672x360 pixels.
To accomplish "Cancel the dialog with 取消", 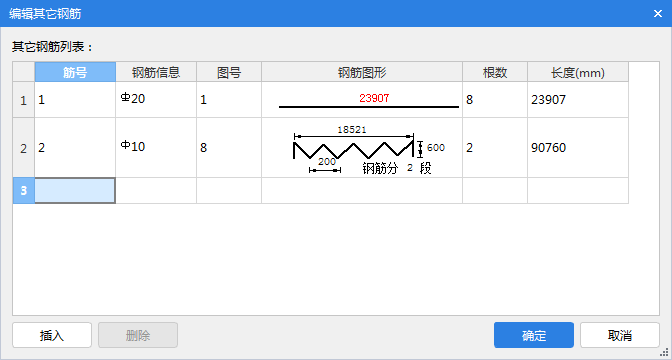I will point(620,335).
